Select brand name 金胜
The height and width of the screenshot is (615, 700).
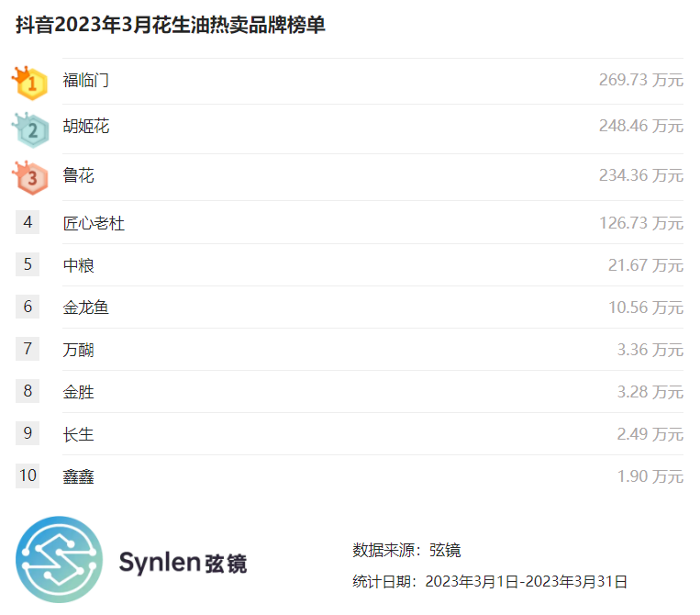pos(78,392)
